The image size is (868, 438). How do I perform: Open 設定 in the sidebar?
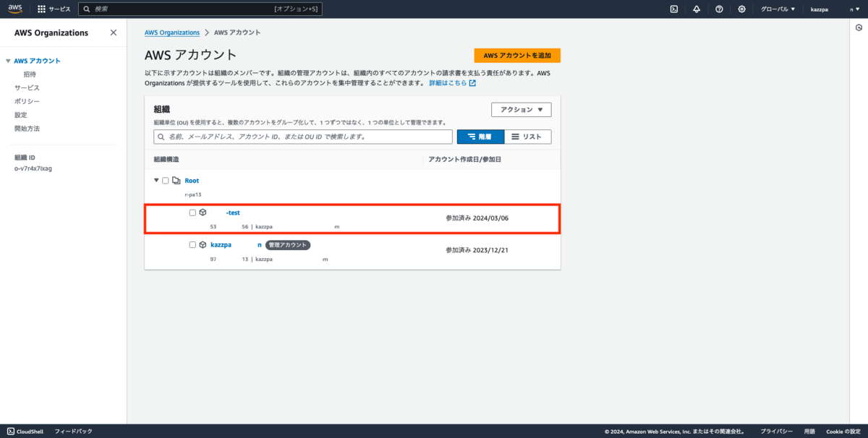21,115
